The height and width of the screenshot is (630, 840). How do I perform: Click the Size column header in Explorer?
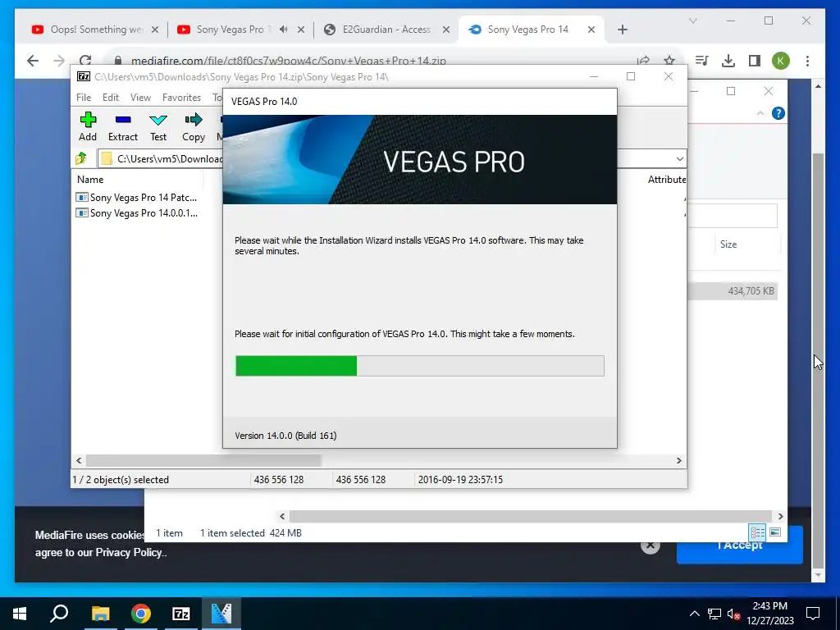[x=728, y=244]
